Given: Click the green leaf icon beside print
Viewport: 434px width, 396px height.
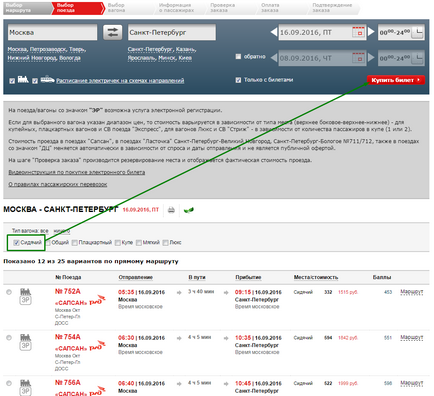Looking at the screenshot, I should tap(189, 210).
